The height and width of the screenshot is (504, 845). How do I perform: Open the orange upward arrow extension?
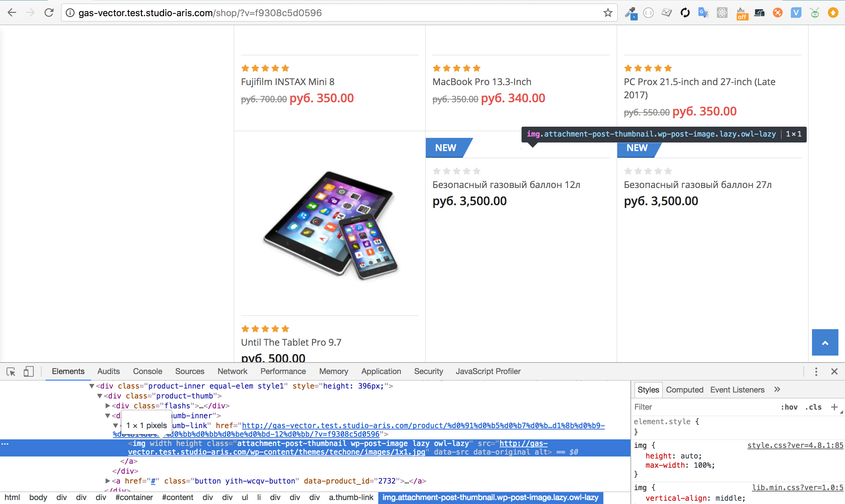click(x=833, y=13)
